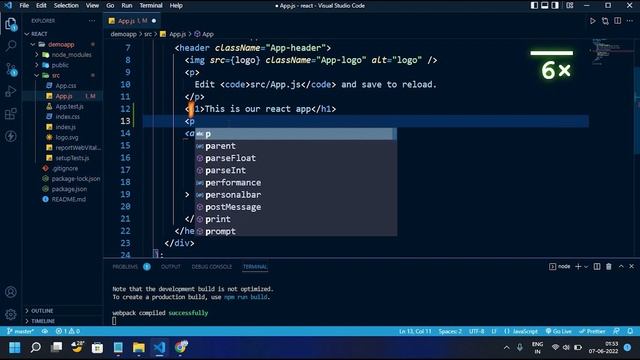Click the master branch status item
Image resolution: width=640 pixels, height=360 pixels.
tap(20, 331)
